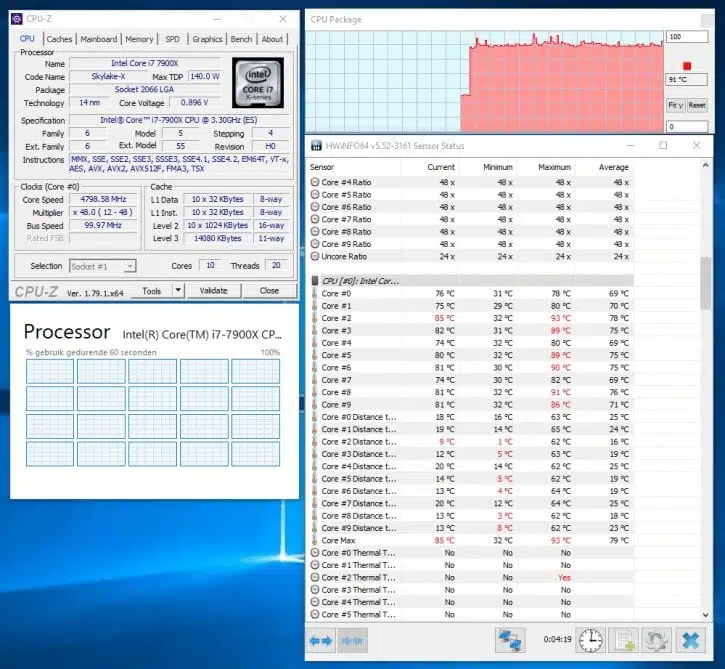Viewport: 725px width, 669px height.
Task: Select the CPU [#0]: Intel Cor... group row
Action: click(471, 281)
